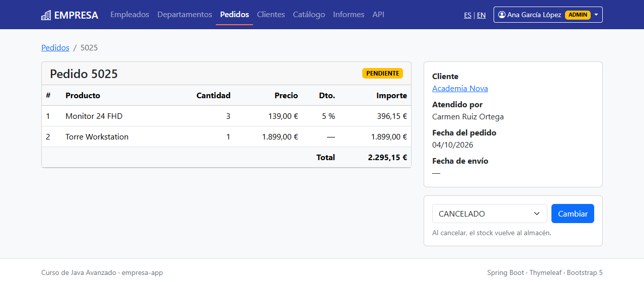The width and height of the screenshot is (644, 282).
Task: Navigate to Clientes
Action: click(x=271, y=15)
